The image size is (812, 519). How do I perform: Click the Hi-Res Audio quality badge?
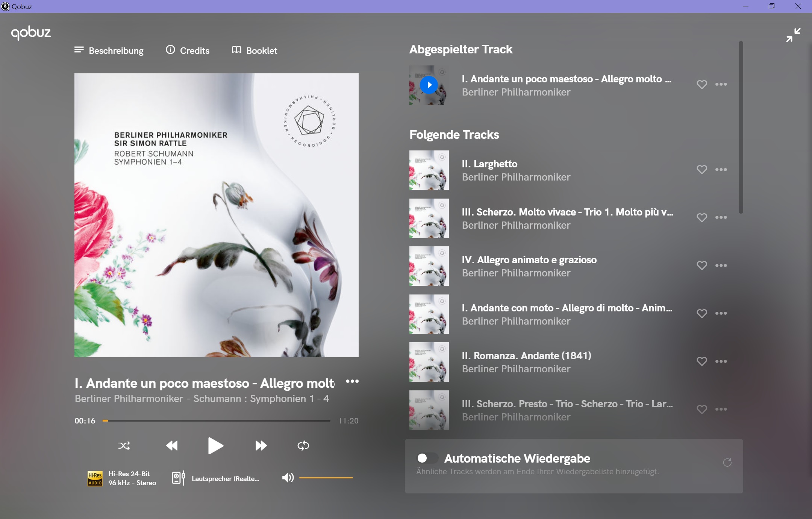tap(95, 478)
